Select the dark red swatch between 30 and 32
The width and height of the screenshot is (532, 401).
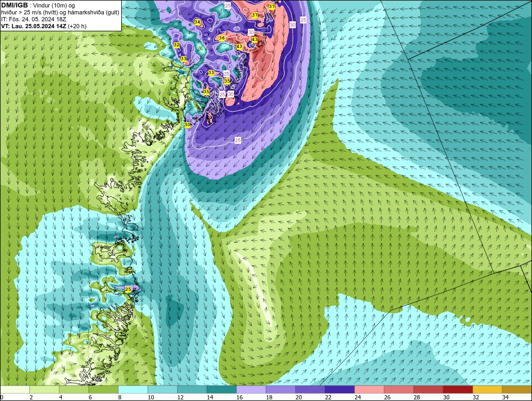(458, 389)
